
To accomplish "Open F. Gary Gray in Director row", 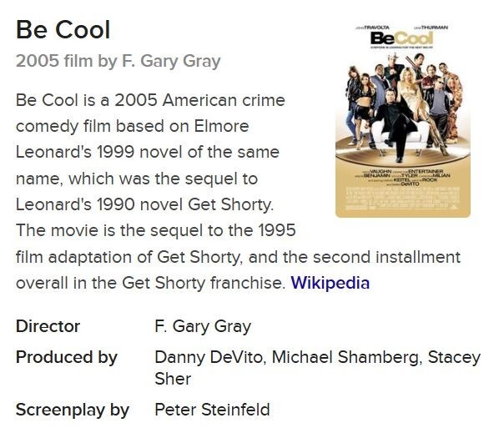I will click(x=203, y=326).
